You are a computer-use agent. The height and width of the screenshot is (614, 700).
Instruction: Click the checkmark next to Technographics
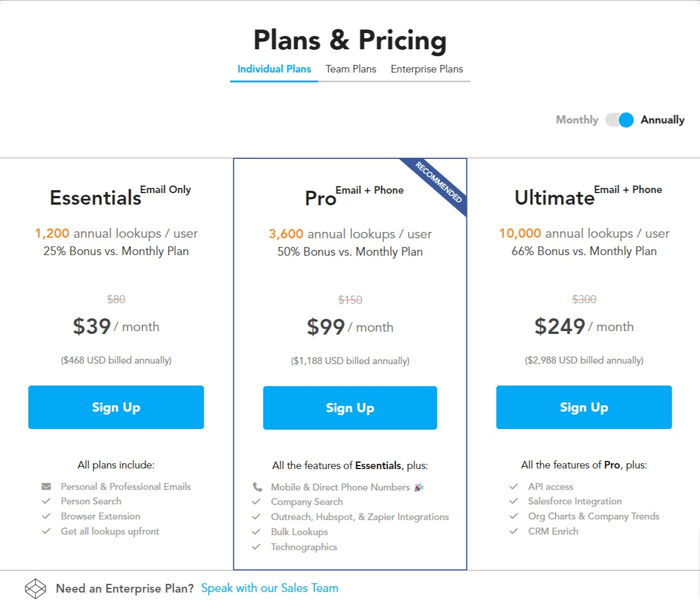point(256,547)
